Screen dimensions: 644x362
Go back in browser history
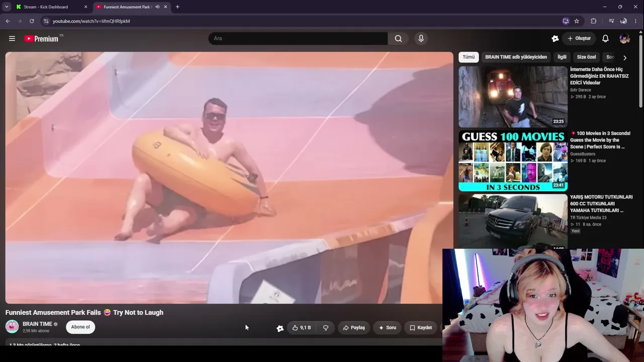click(x=8, y=21)
